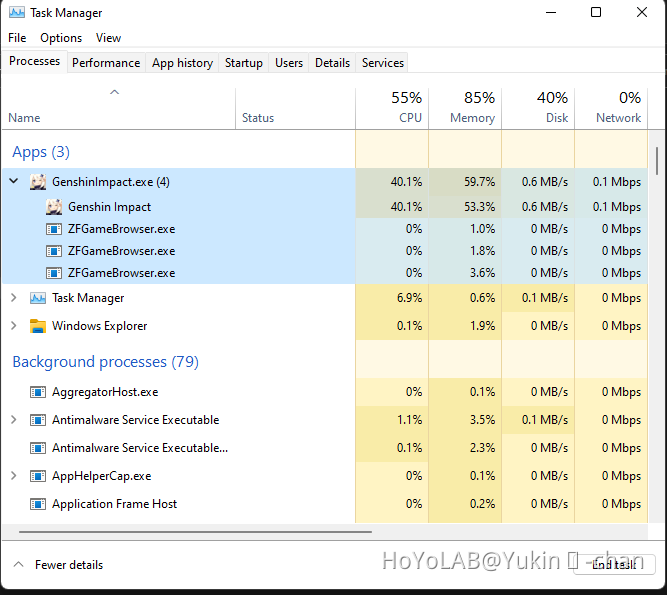Switch to the Performance tab
Screen dimensions: 667x595
(x=106, y=63)
